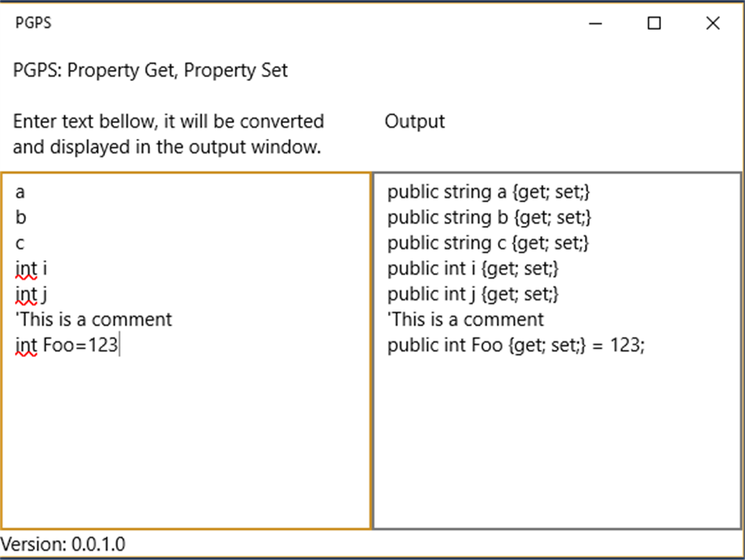Click the Output label above right pane
Image resolution: width=745 pixels, height=560 pixels.
pos(415,122)
